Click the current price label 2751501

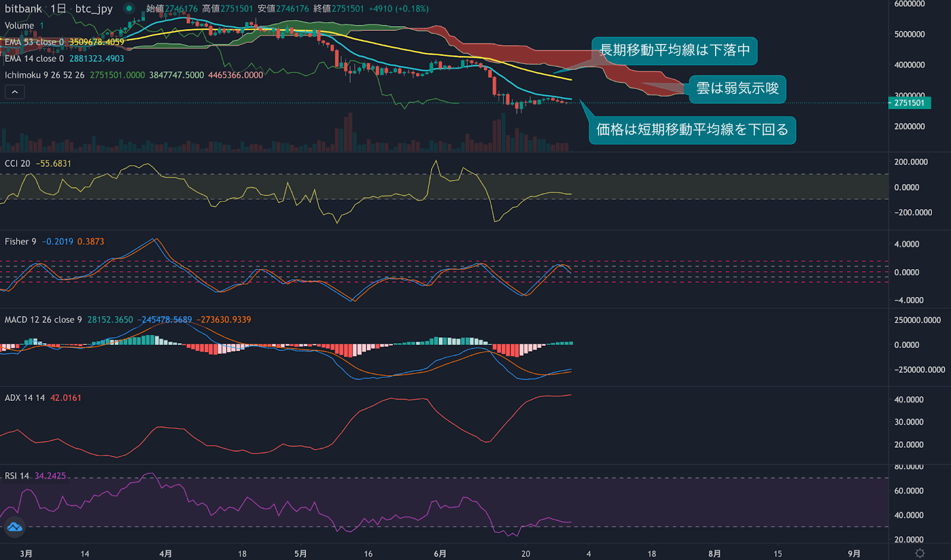pyautogui.click(x=909, y=103)
